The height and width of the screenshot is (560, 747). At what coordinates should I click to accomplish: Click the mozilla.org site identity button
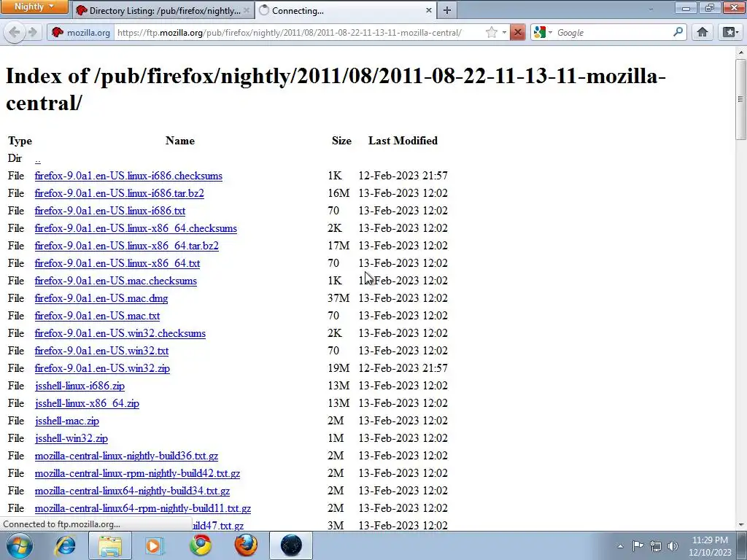point(81,32)
